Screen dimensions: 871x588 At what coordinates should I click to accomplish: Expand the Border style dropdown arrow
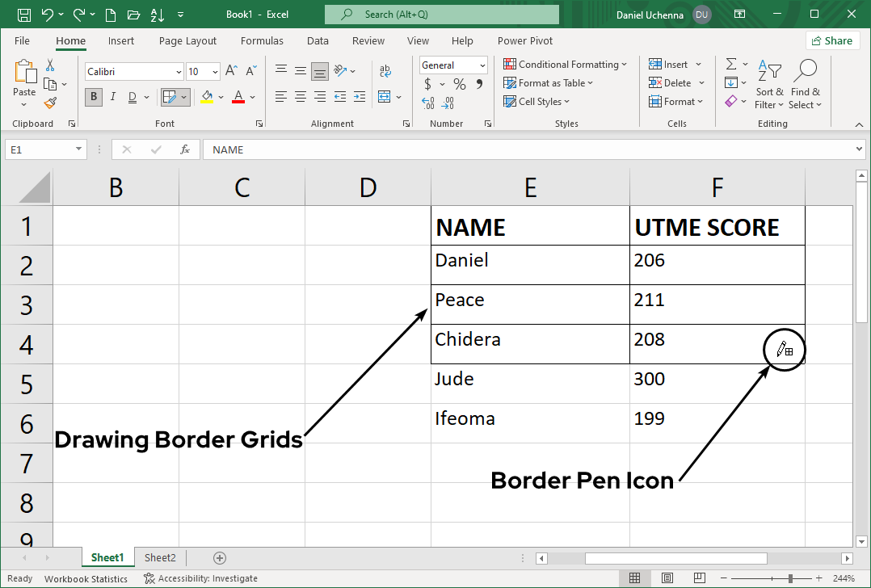point(184,97)
